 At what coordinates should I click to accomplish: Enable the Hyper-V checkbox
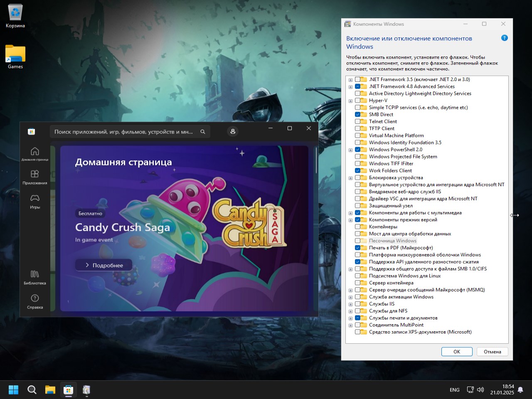pos(357,101)
